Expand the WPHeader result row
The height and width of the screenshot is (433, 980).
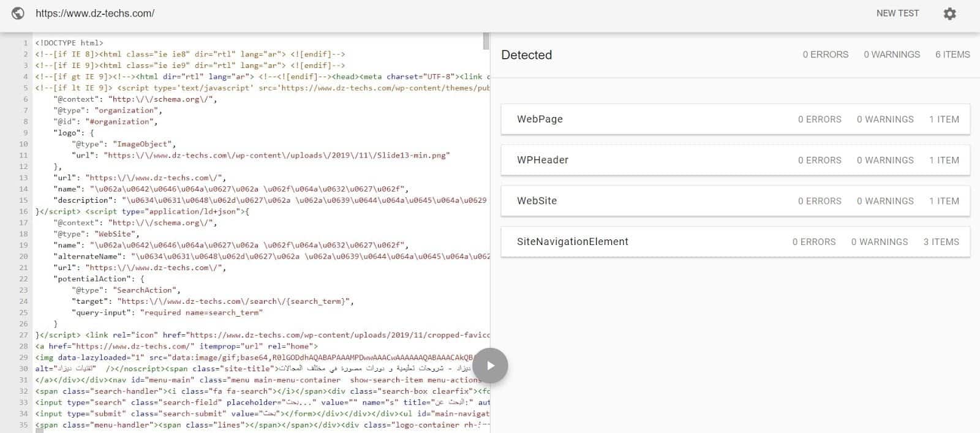(x=735, y=160)
